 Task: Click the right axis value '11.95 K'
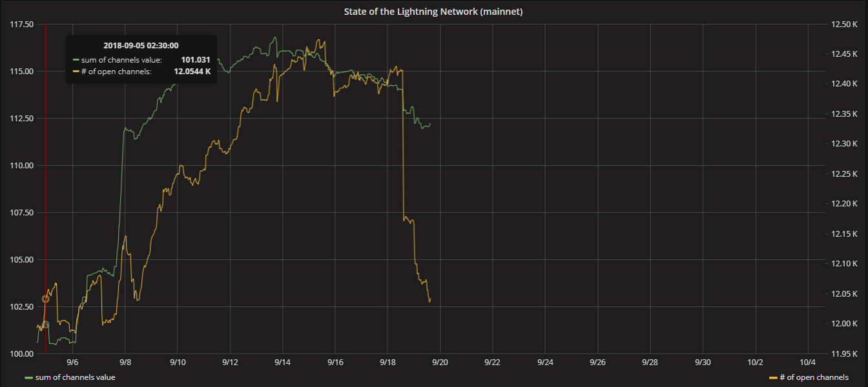tap(844, 353)
